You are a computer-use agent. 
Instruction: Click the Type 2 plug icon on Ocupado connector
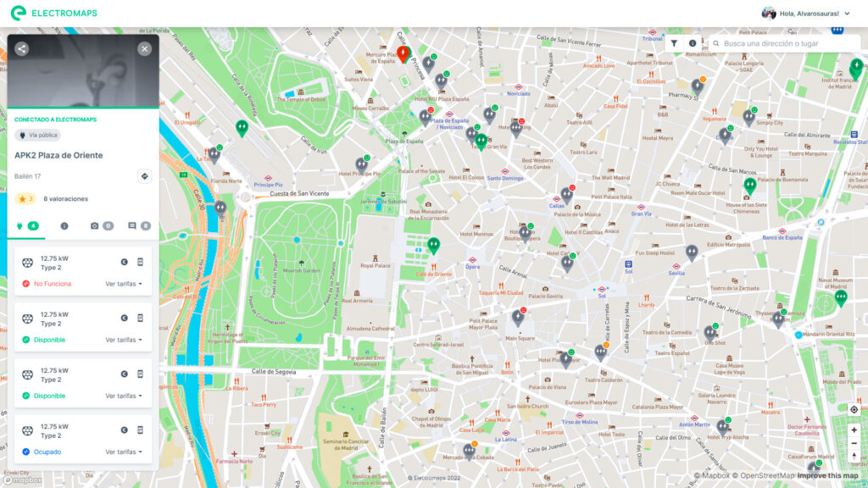(x=27, y=430)
